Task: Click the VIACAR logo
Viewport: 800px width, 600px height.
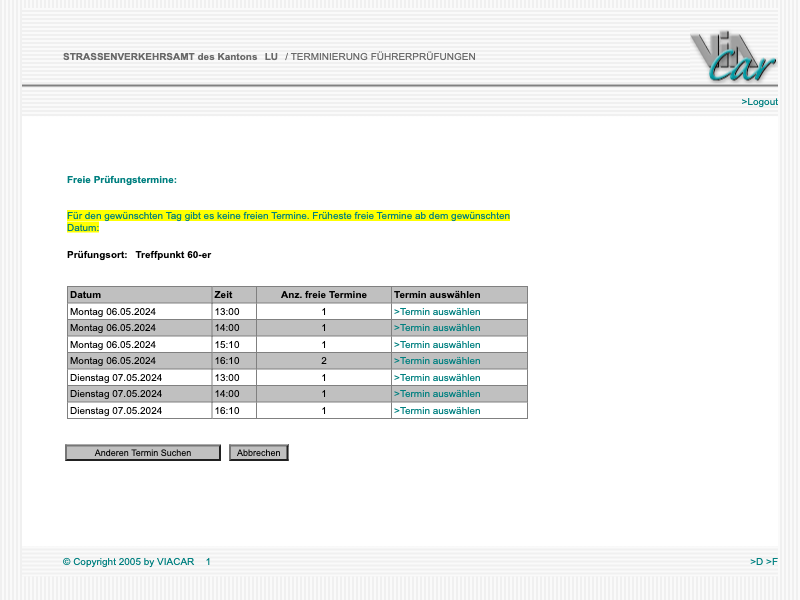Action: tap(732, 57)
